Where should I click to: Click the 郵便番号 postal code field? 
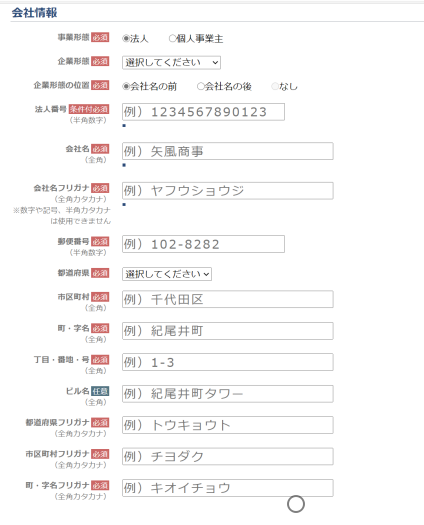[203, 244]
